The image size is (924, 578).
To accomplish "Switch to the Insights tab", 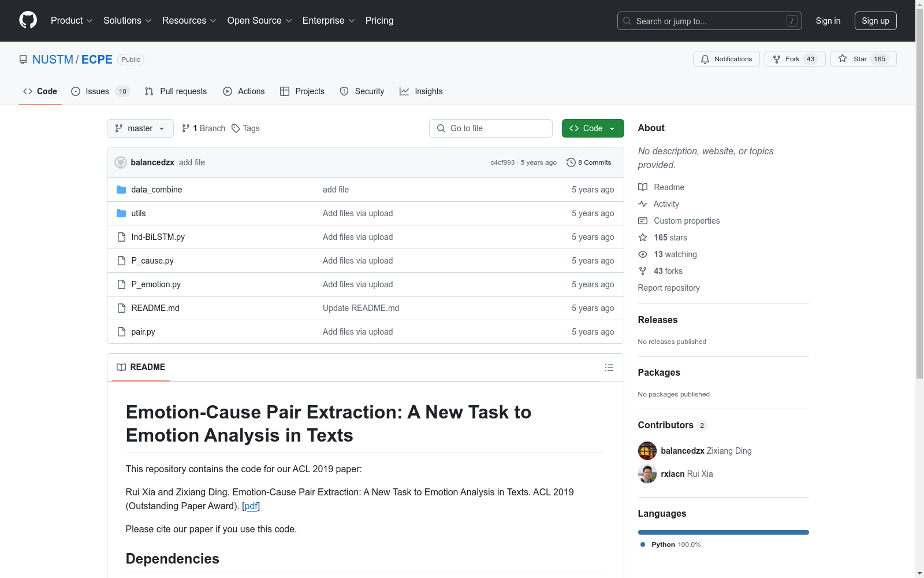I will tap(421, 91).
